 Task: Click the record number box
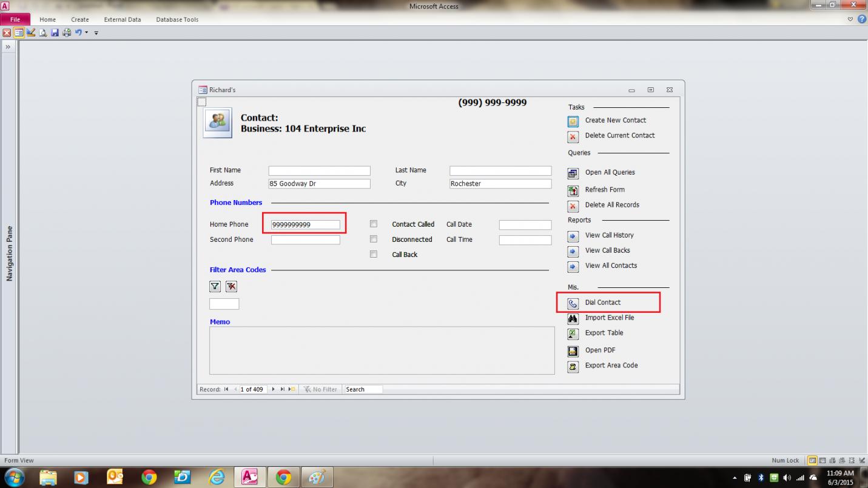pos(252,389)
